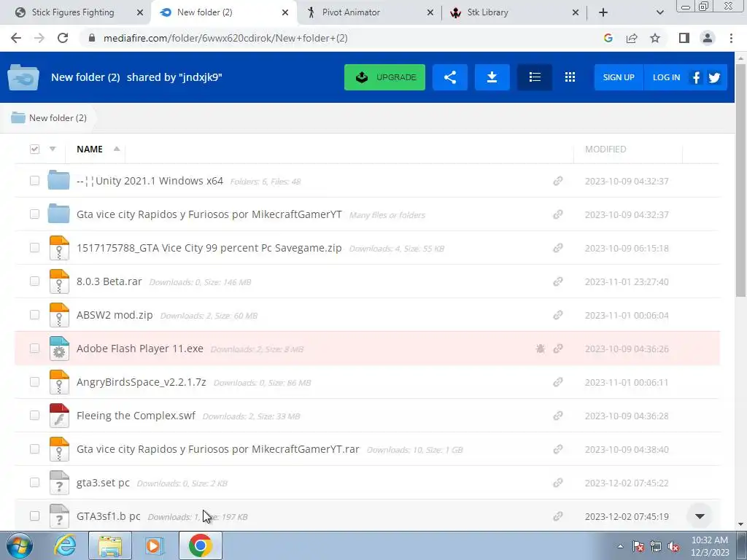Close the Pivot Animator tab
This screenshot has width=747, height=560.
click(430, 12)
